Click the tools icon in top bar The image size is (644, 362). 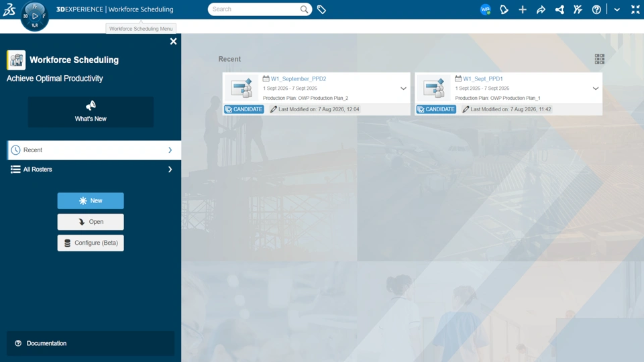[x=578, y=9]
